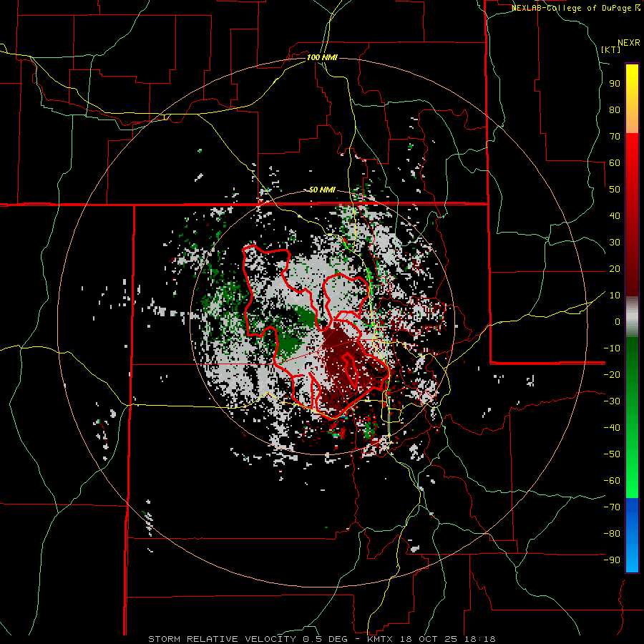Click the -20 value on the velocity scale
This screenshot has width=644, height=644.
(x=612, y=374)
